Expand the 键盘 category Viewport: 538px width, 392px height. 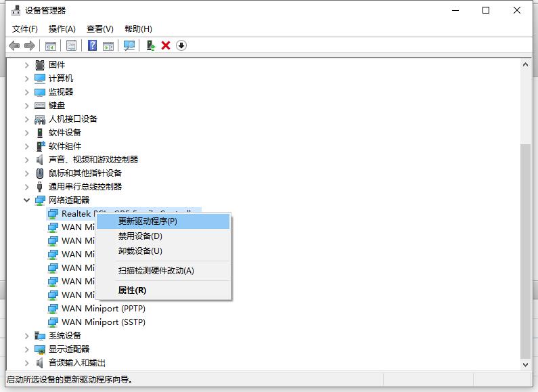[27, 106]
